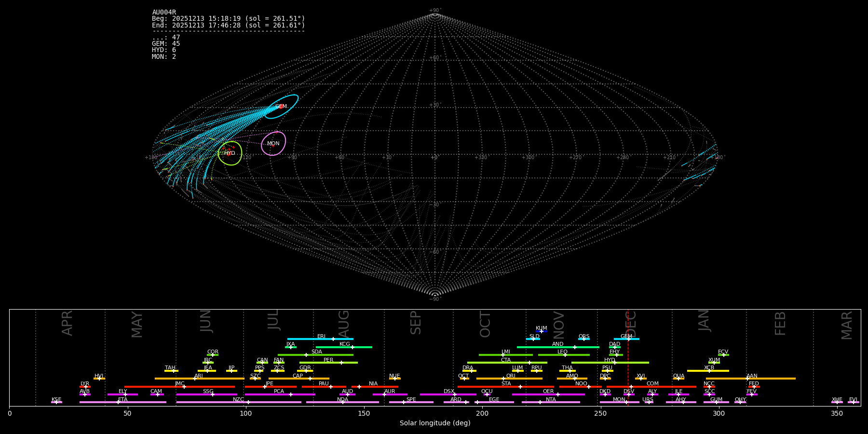Viewport: 868px width, 434px height.
Task: Click the ORS shower label in timeline
Action: point(584,337)
